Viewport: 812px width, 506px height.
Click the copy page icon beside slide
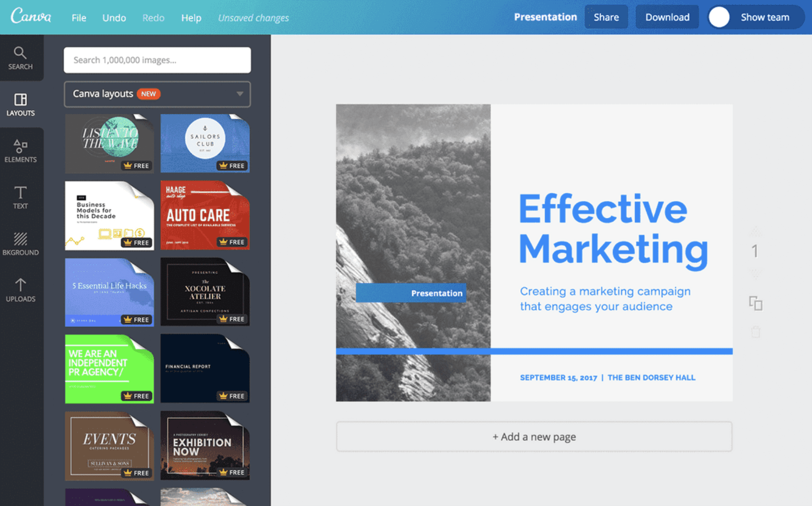tap(755, 303)
